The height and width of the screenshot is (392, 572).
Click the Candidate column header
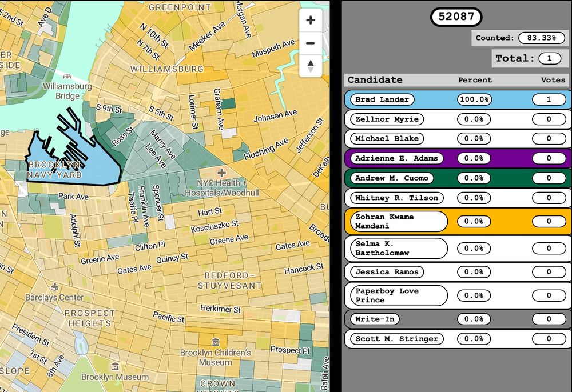pyautogui.click(x=375, y=80)
